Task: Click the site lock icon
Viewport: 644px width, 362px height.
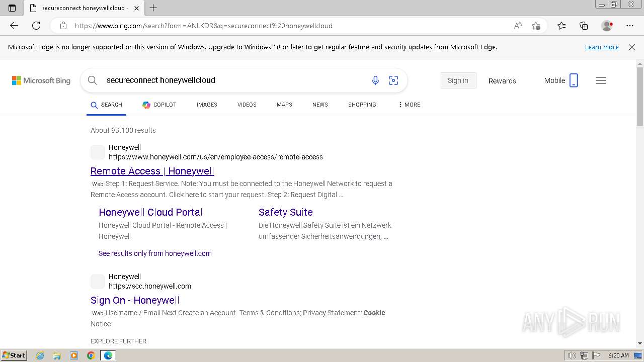Action: point(63,26)
